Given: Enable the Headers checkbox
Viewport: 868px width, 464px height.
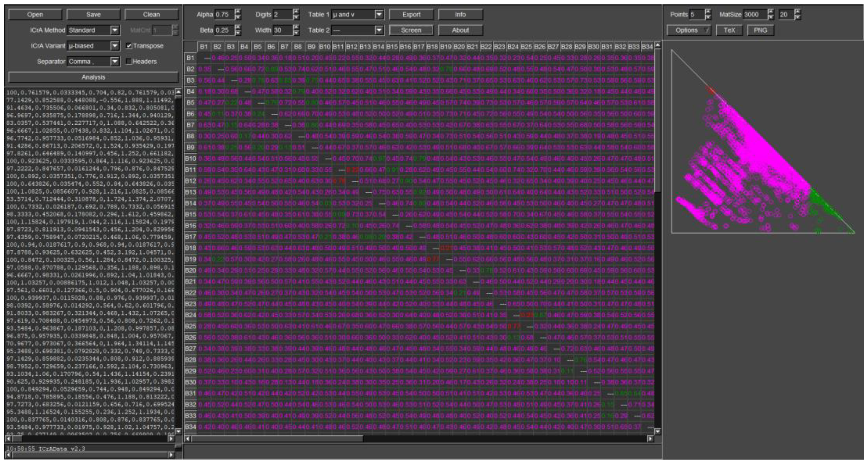Looking at the screenshot, I should (x=129, y=61).
